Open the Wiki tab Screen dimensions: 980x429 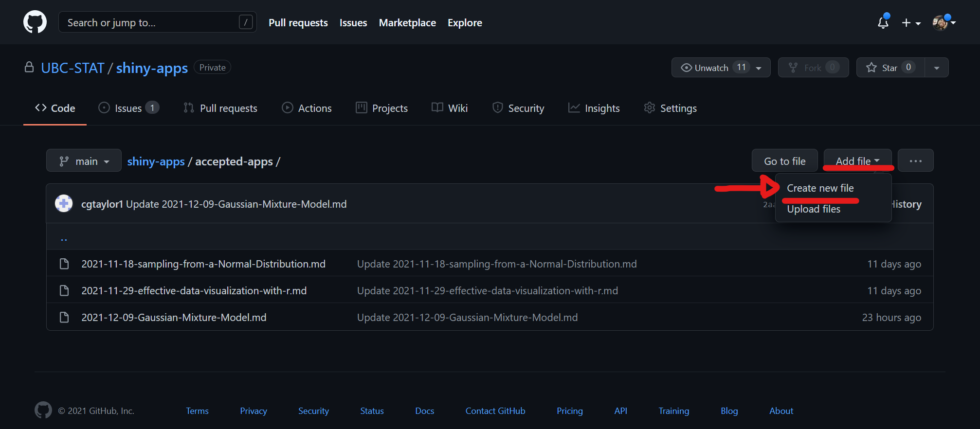pyautogui.click(x=450, y=108)
